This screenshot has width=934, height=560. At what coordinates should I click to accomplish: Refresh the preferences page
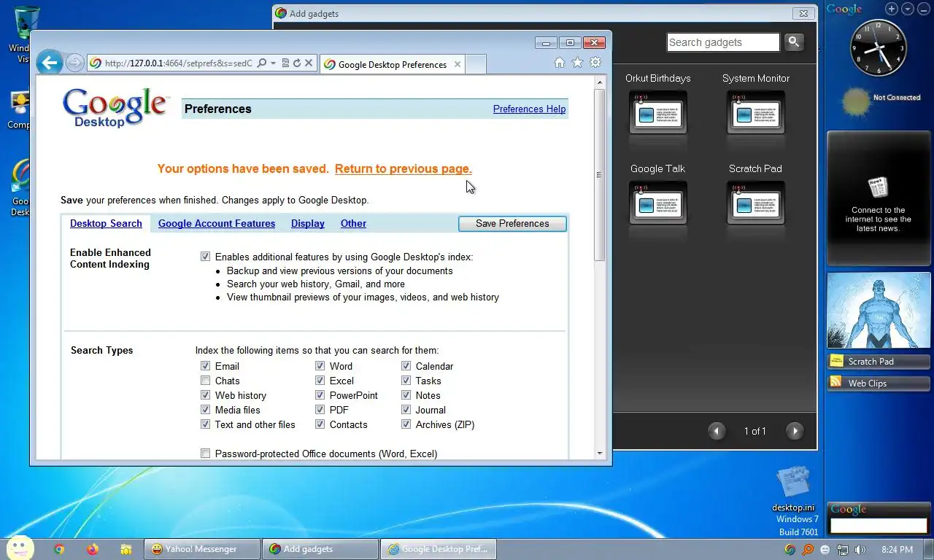[297, 63]
